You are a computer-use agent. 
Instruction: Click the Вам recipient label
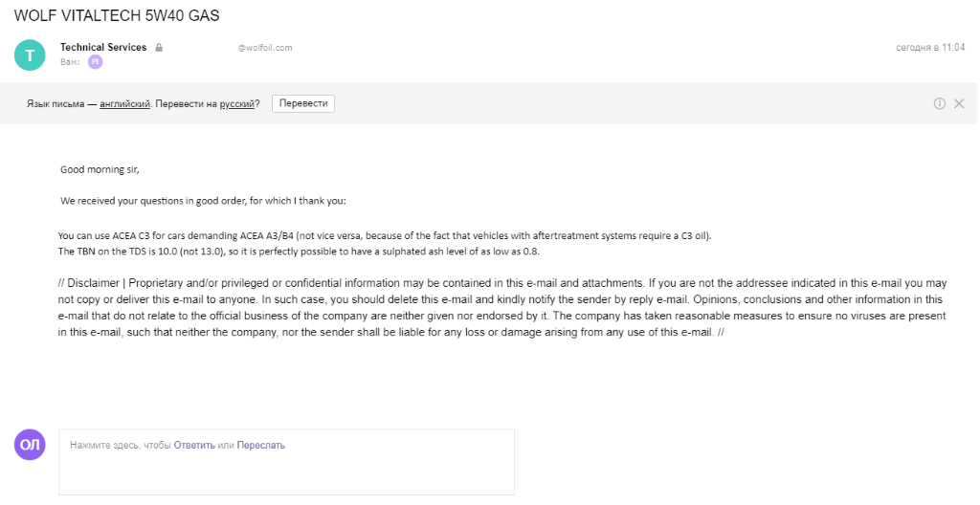[70, 62]
